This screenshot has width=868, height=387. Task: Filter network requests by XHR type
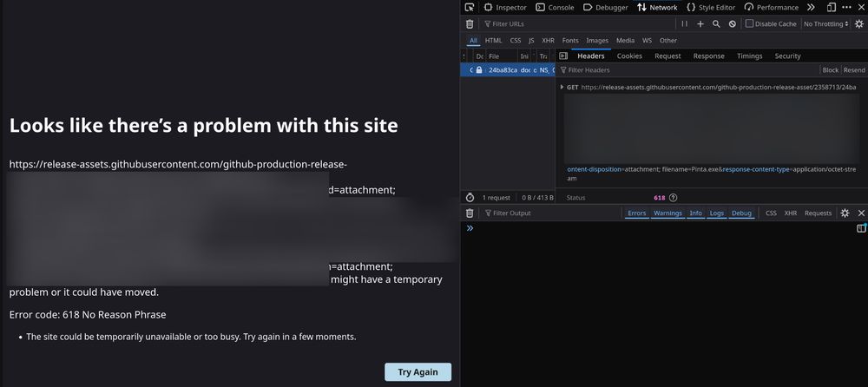[x=548, y=41]
